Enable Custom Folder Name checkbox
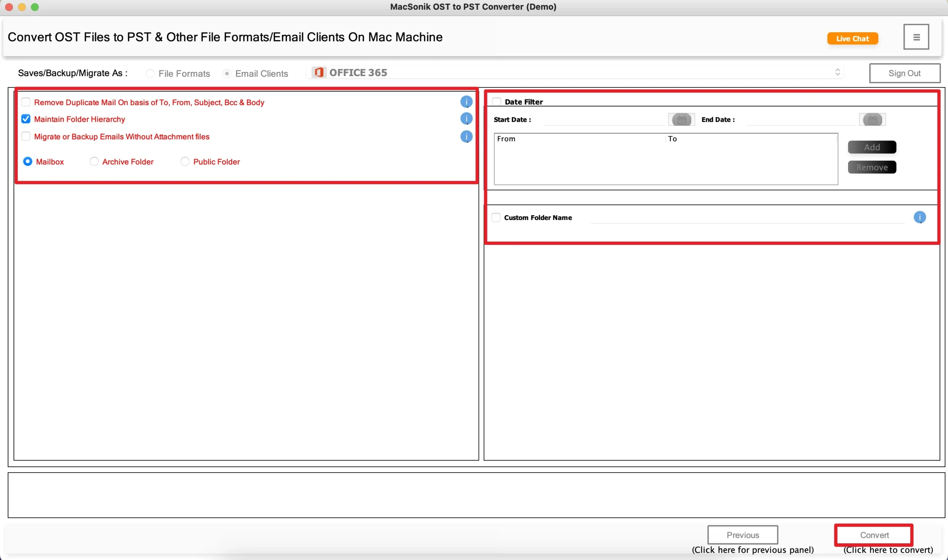The width and height of the screenshot is (948, 560). click(496, 217)
